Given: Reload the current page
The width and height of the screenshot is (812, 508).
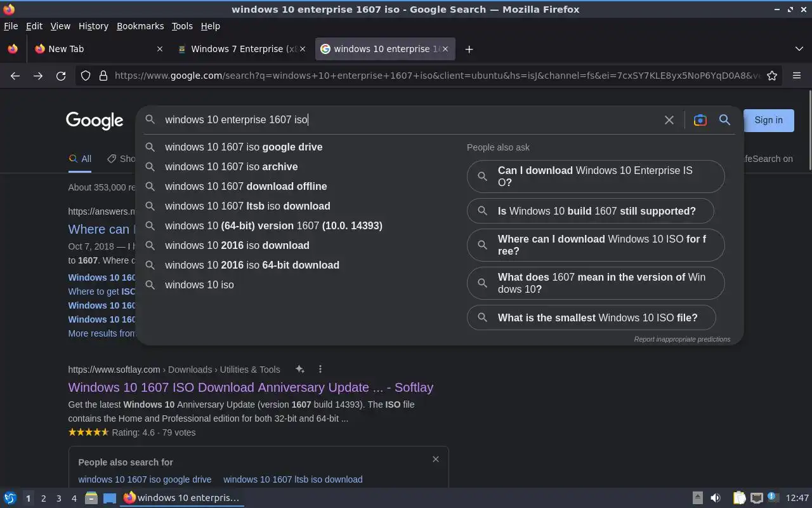Looking at the screenshot, I should point(61,76).
